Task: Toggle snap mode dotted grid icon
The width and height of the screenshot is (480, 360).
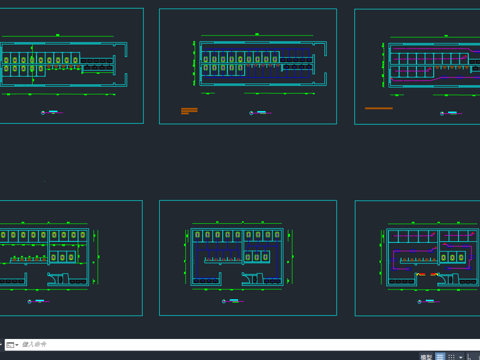Action: click(451, 357)
